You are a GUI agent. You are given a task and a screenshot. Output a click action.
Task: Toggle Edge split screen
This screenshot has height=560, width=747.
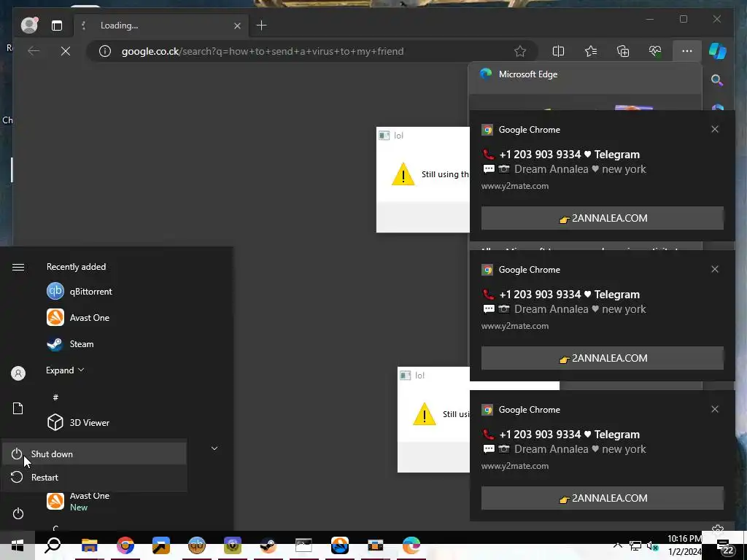click(x=558, y=51)
